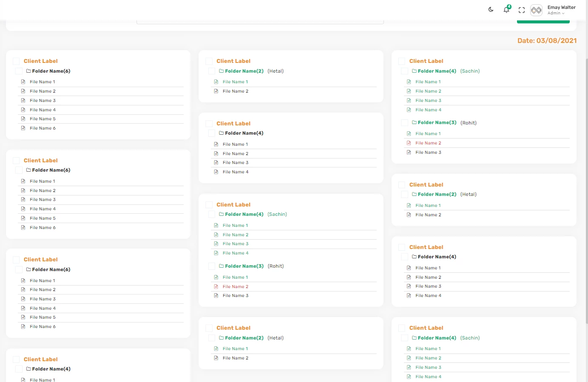Open green File Name 1 under Hetal, right column
The width and height of the screenshot is (588, 382).
(428, 206)
